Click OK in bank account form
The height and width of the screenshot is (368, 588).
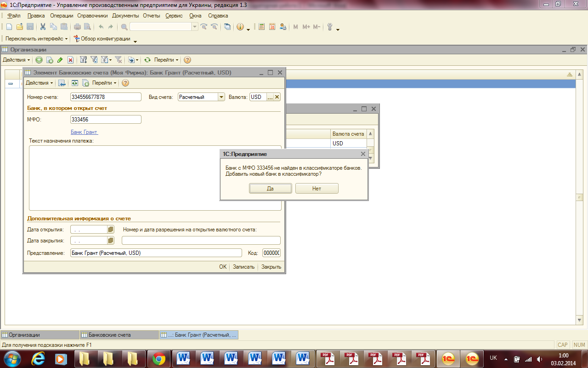coord(223,267)
